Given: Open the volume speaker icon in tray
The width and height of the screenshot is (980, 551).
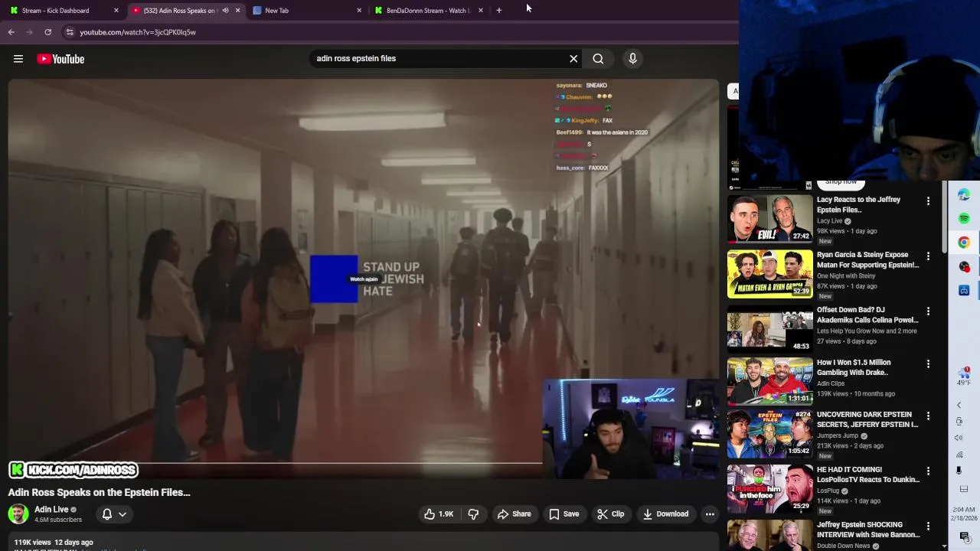Looking at the screenshot, I should pyautogui.click(x=959, y=438).
